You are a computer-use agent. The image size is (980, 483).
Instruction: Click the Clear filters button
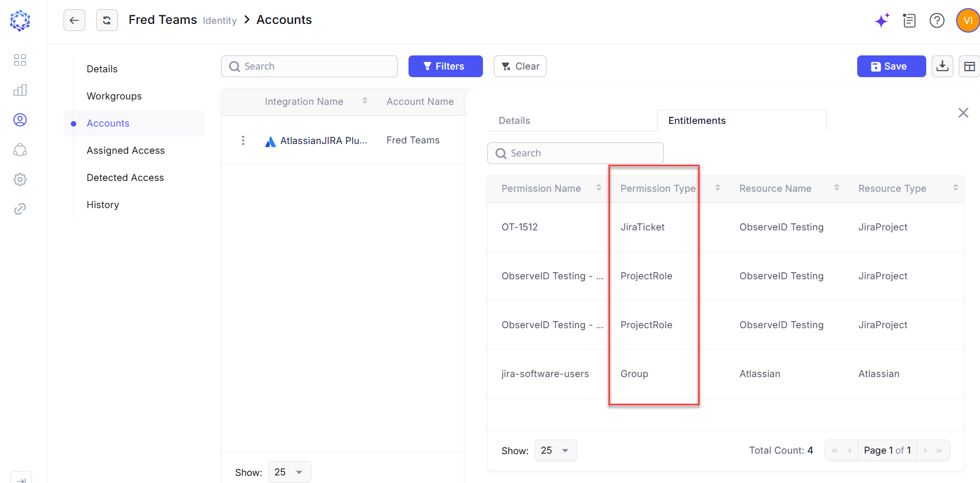(x=520, y=66)
